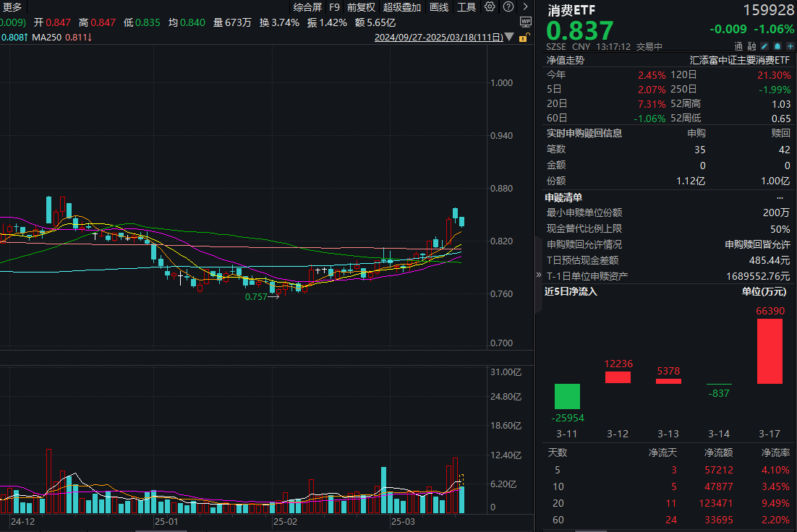Open the settings gear in the toolbar

[490, 7]
